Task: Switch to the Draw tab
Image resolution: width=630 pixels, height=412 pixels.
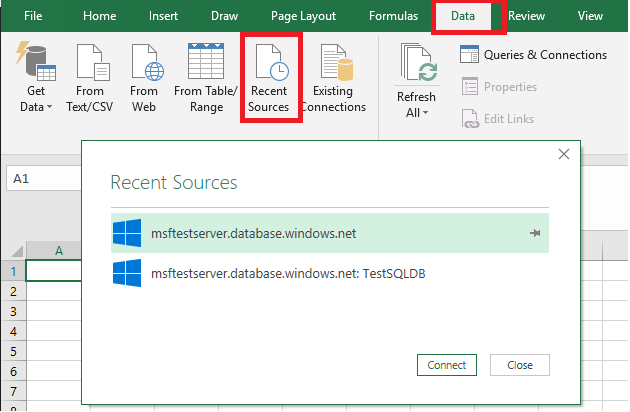Action: 225,16
